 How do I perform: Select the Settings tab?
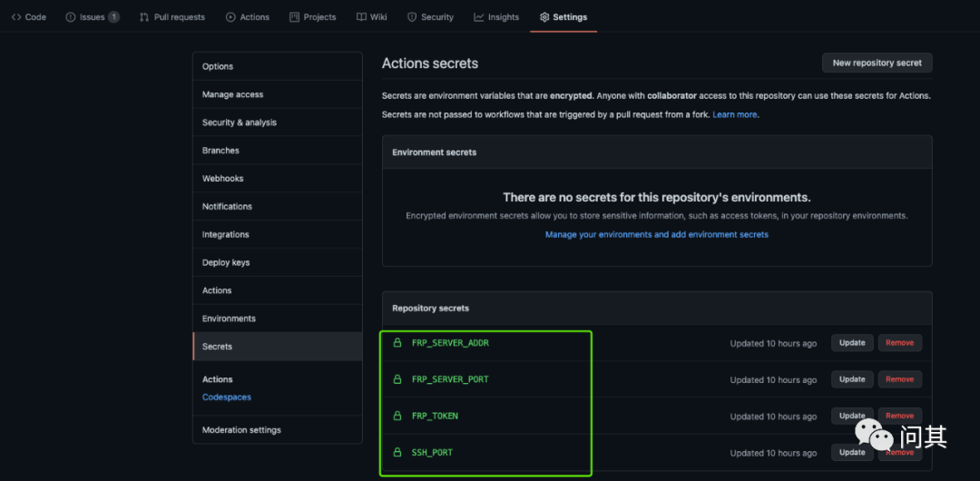pyautogui.click(x=563, y=17)
